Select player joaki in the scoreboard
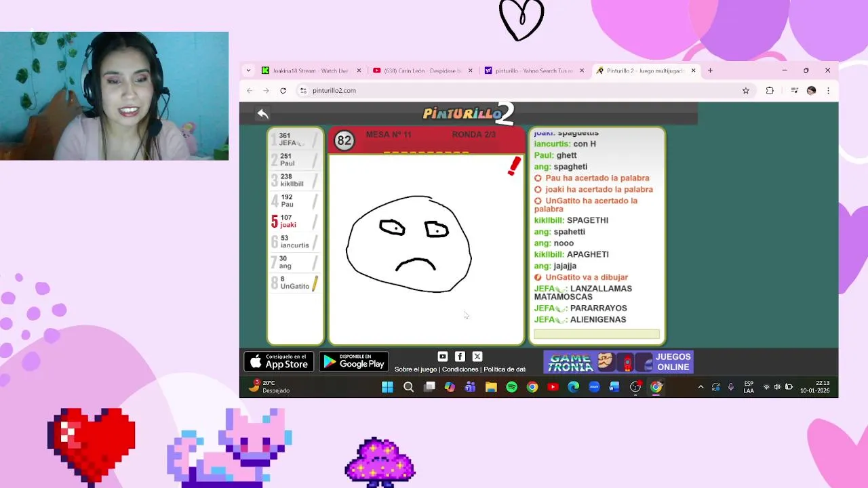The height and width of the screenshot is (488, 868). point(295,221)
